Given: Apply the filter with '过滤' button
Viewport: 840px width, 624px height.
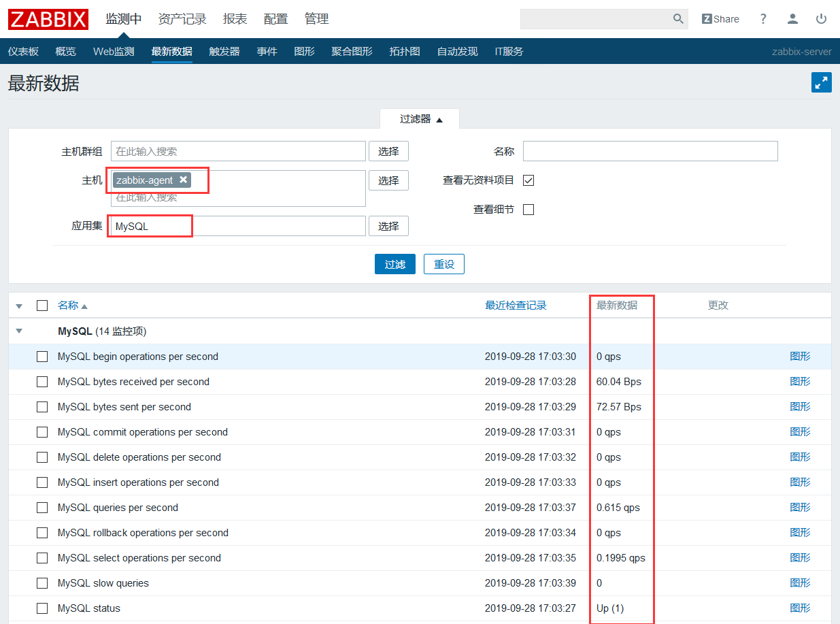Looking at the screenshot, I should tap(395, 264).
